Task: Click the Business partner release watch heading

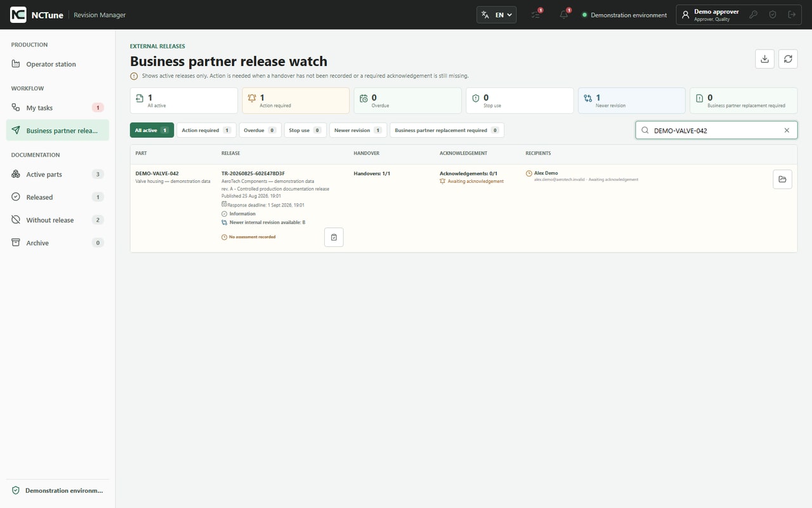Action: (x=228, y=62)
